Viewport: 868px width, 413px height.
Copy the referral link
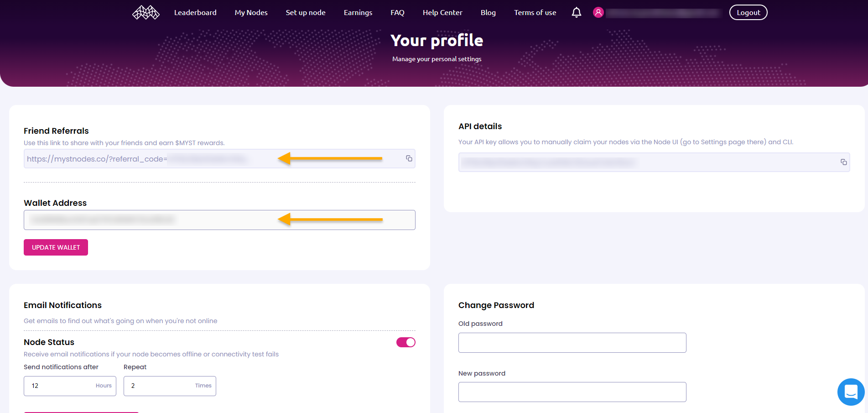point(409,158)
